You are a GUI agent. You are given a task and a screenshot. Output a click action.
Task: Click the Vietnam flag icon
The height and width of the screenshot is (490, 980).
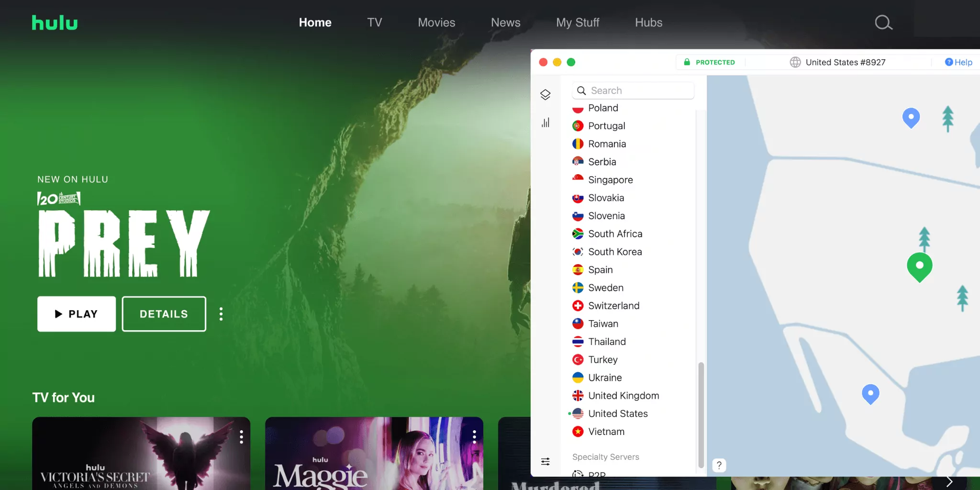coord(578,432)
